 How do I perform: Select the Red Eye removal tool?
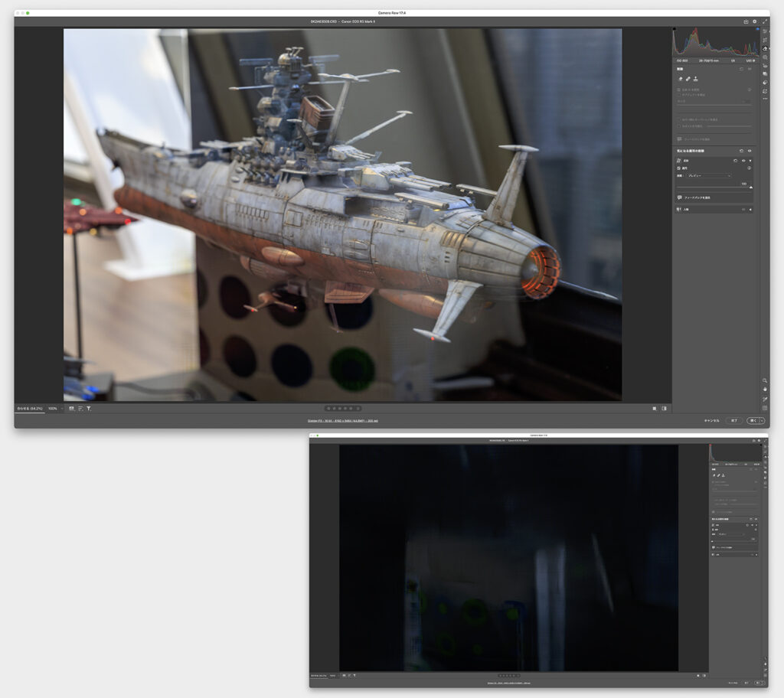pos(765,66)
